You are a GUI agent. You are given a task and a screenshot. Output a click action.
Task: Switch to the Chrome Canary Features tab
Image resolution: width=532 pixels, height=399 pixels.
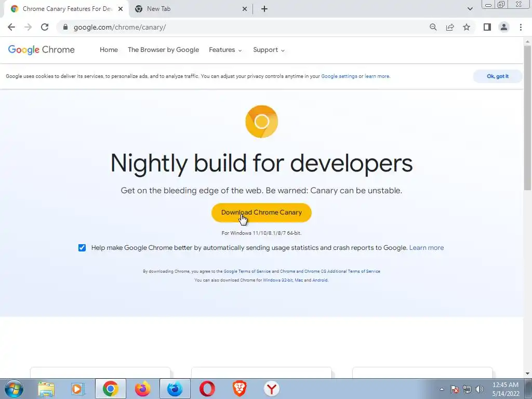(66, 9)
